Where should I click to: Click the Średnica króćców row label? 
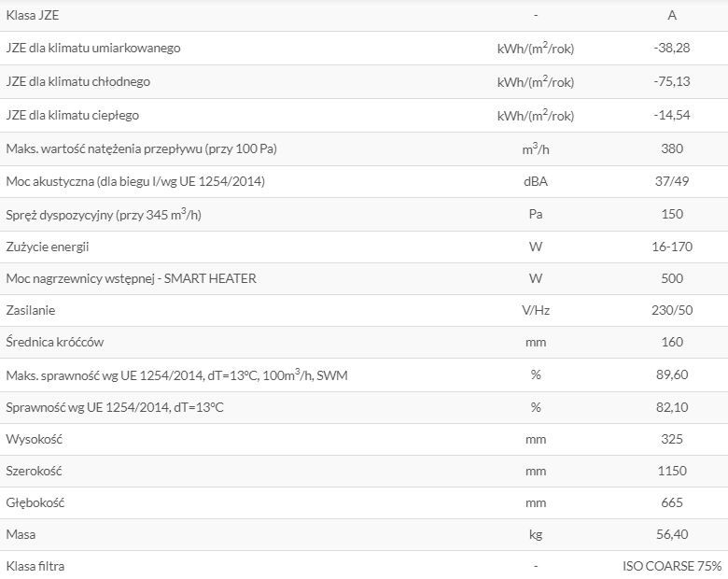coord(55,342)
